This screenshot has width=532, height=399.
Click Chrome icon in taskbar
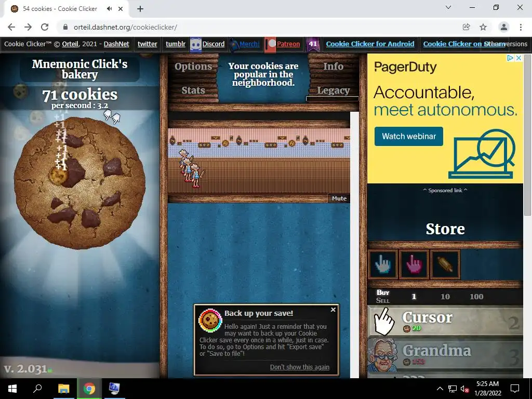pyautogui.click(x=89, y=389)
